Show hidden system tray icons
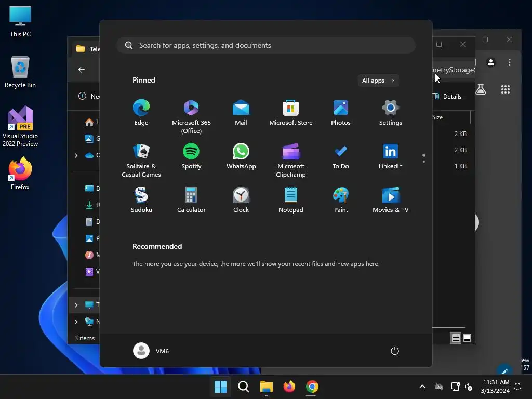This screenshot has height=399, width=532. [422, 387]
